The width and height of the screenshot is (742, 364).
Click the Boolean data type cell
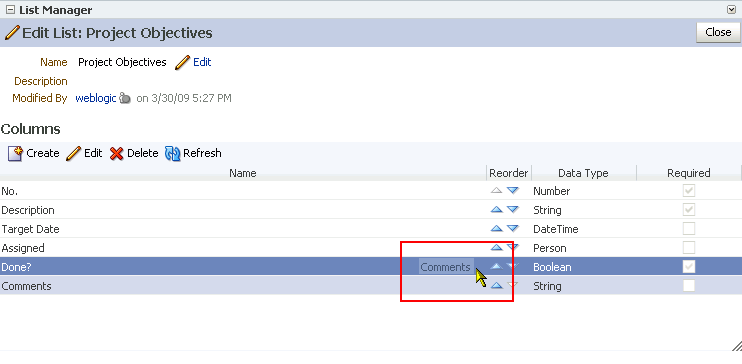point(552,267)
